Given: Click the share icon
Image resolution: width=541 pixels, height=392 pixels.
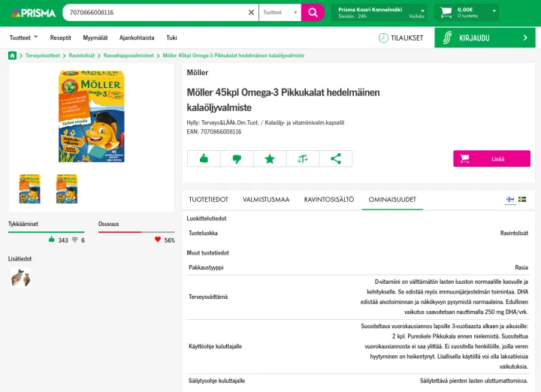Looking at the screenshot, I should 336,158.
